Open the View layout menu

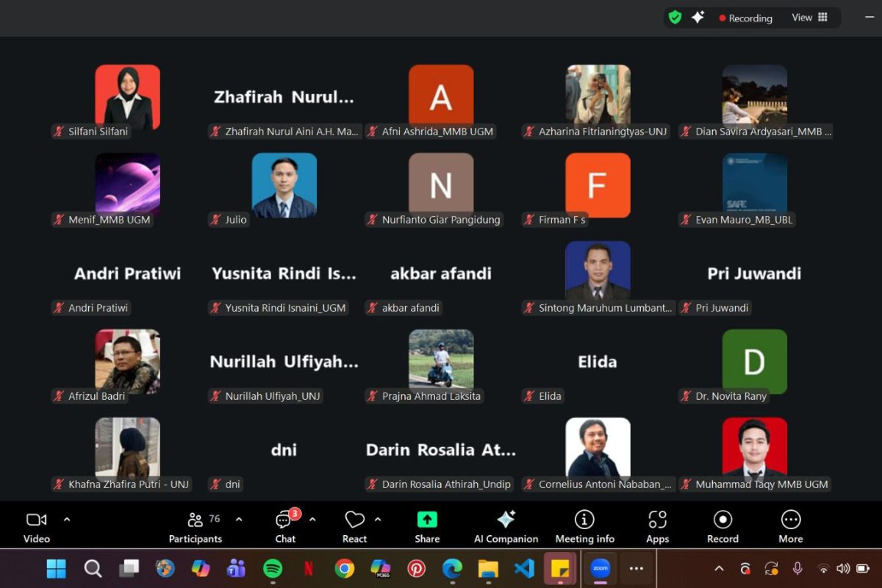point(809,18)
